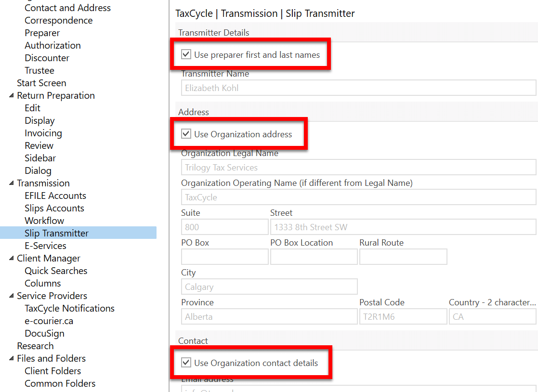Open Client Folders settings
The image size is (538, 392).
53,371
